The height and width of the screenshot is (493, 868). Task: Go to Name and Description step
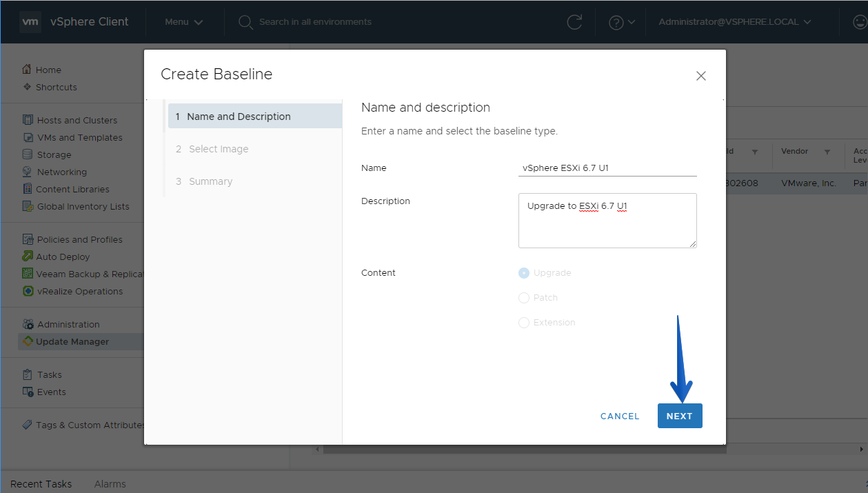tap(254, 117)
